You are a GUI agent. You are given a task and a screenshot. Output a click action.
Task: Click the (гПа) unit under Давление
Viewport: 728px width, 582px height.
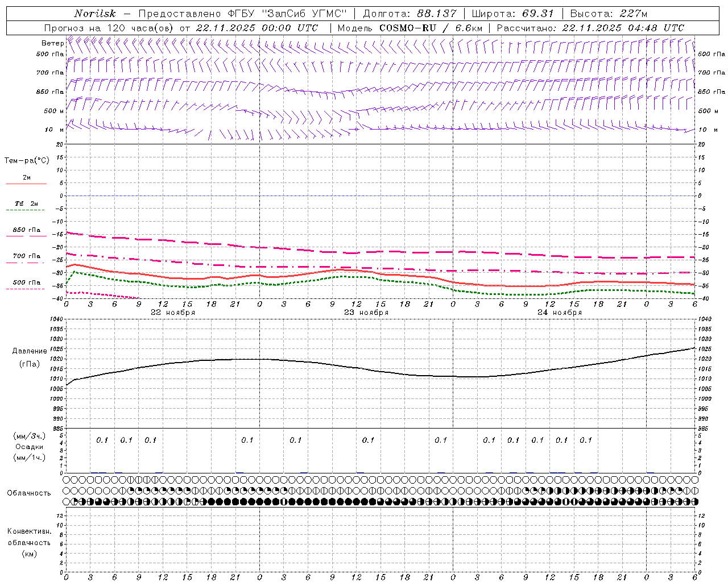tap(30, 364)
